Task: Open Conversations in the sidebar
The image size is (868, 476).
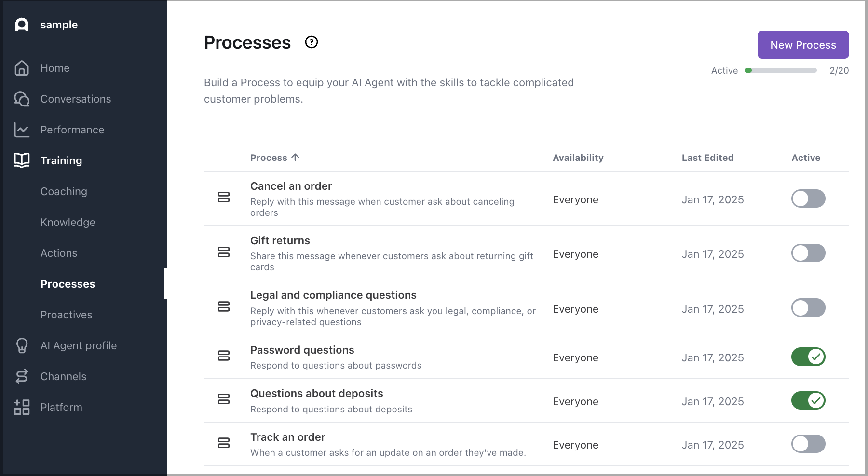Action: (76, 99)
